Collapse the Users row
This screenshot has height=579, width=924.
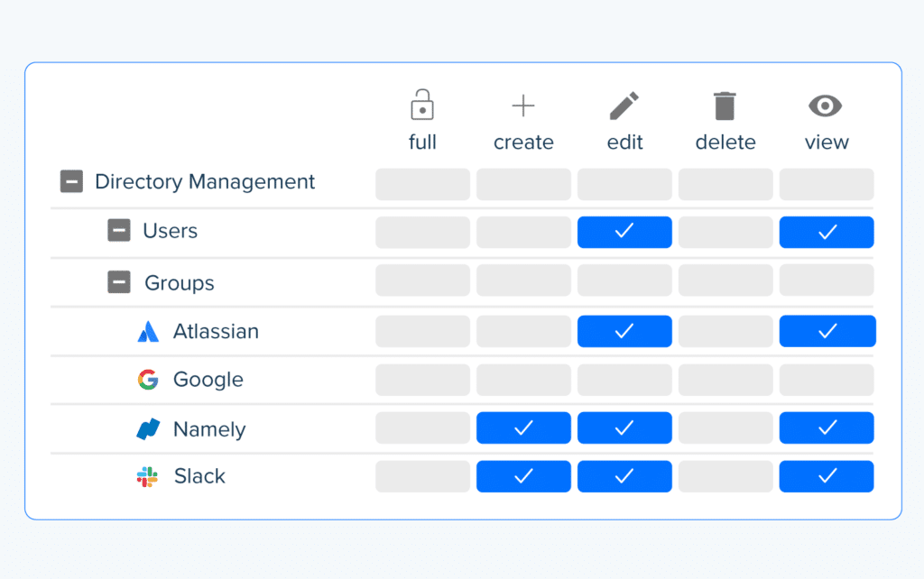[x=118, y=231]
